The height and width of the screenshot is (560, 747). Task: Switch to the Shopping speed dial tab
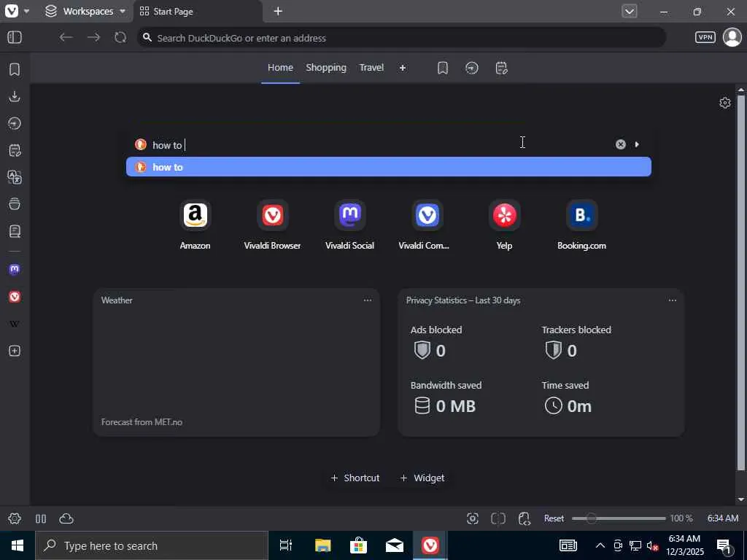click(326, 68)
